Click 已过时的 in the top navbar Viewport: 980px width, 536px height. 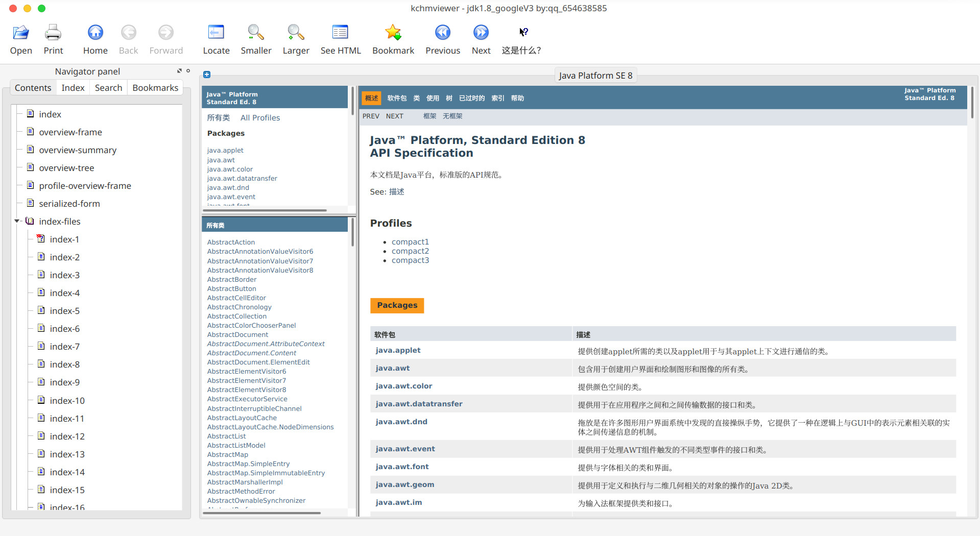[x=472, y=98]
